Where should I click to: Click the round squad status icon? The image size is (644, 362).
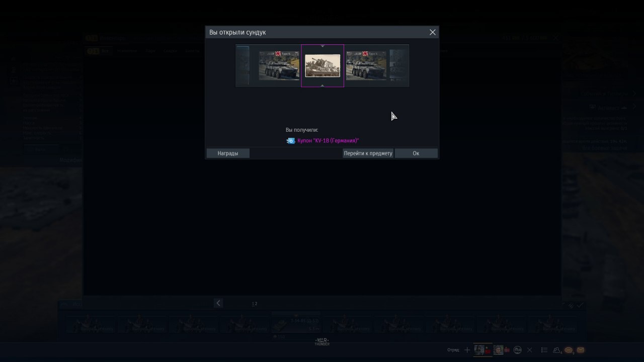pyautogui.click(x=517, y=350)
